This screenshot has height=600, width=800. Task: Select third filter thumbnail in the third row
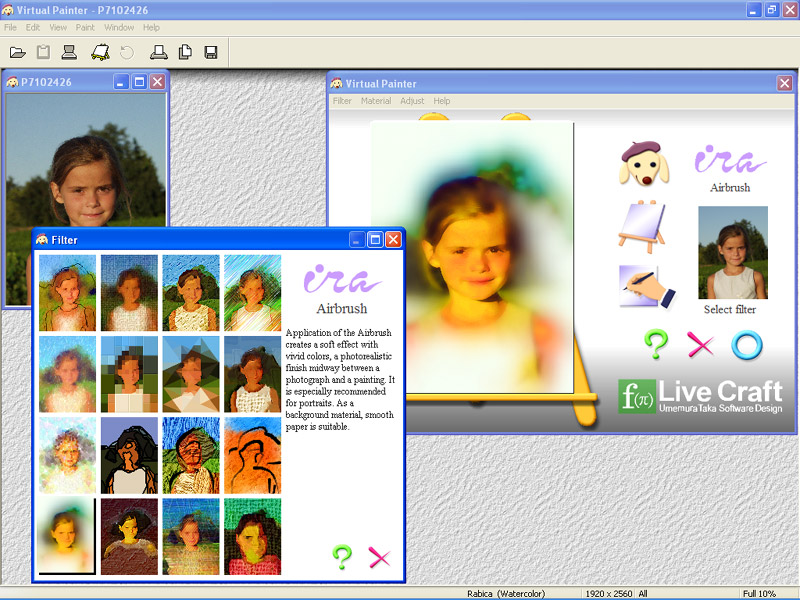[191, 456]
